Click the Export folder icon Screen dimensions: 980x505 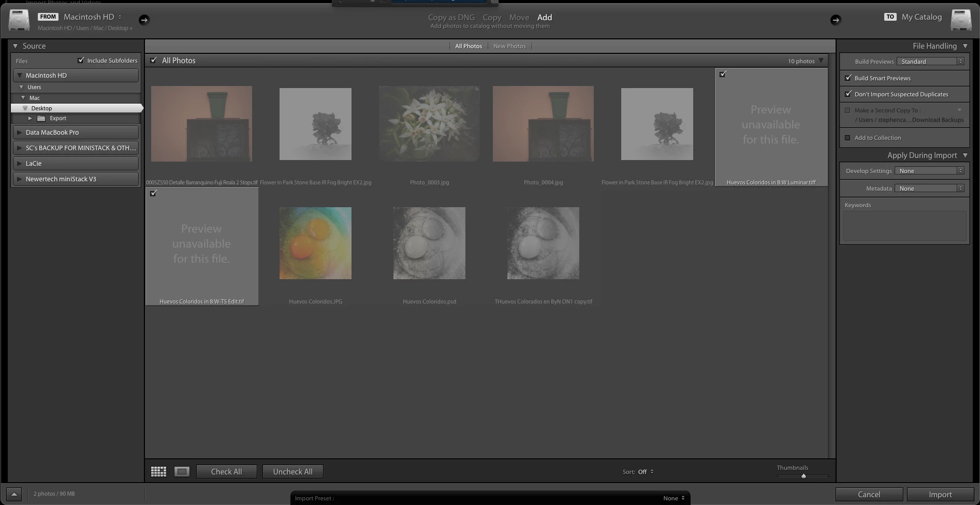click(x=41, y=118)
